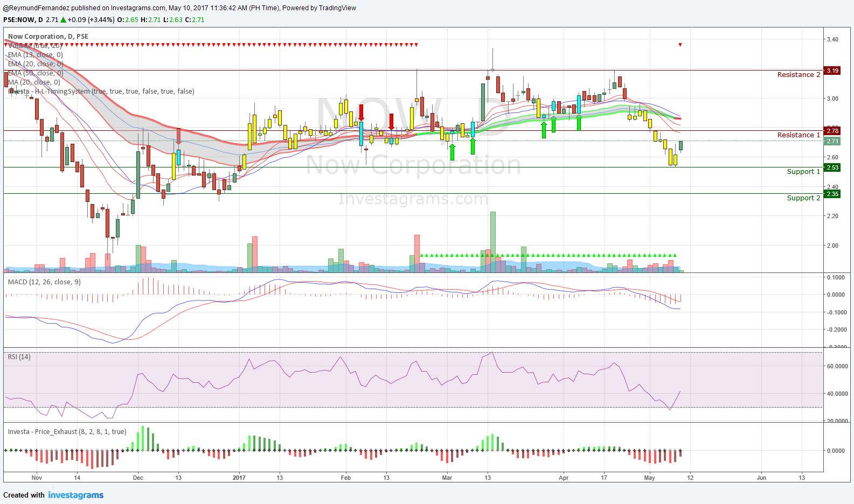
Task: Click the 2.00 price axis label
Action: click(832, 246)
